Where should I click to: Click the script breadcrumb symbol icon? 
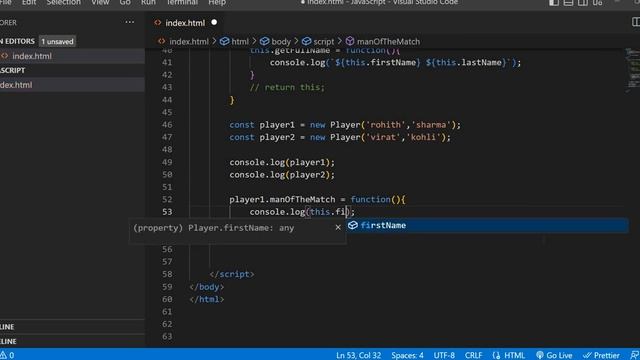(x=307, y=41)
